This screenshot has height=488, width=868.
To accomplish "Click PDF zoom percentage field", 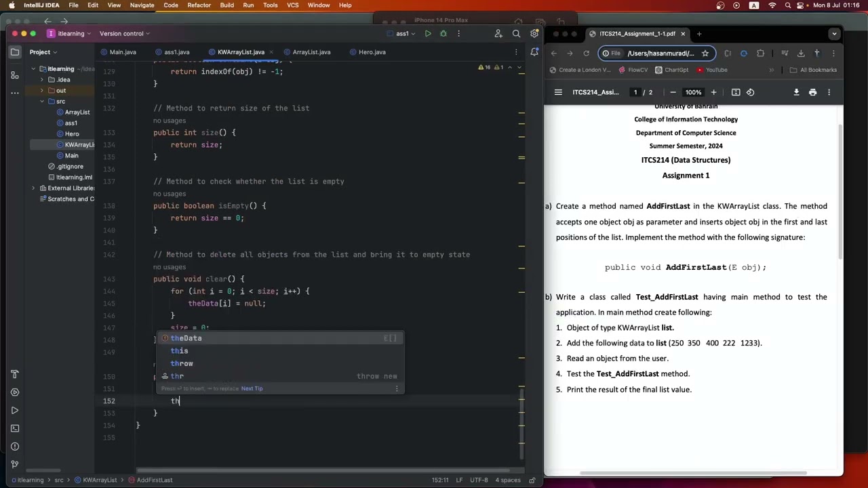I will point(693,92).
